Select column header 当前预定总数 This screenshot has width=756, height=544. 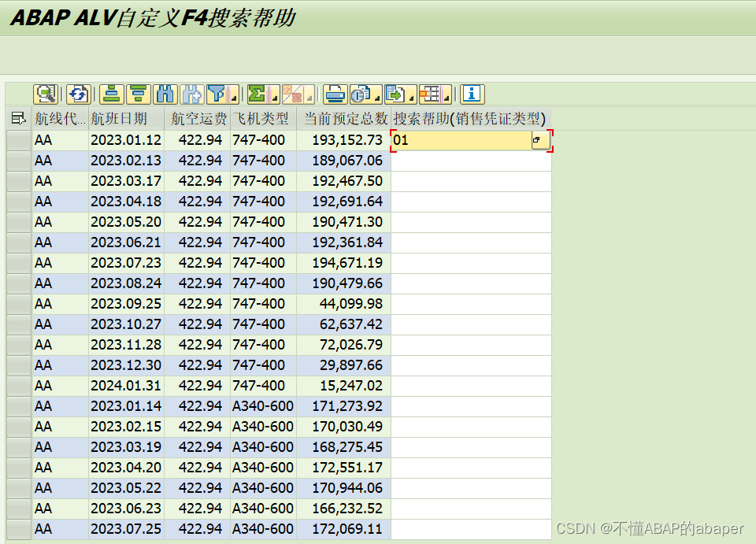344,118
